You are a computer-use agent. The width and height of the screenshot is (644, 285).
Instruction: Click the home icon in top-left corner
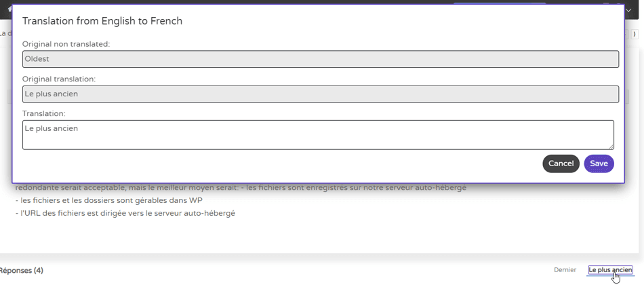click(9, 9)
